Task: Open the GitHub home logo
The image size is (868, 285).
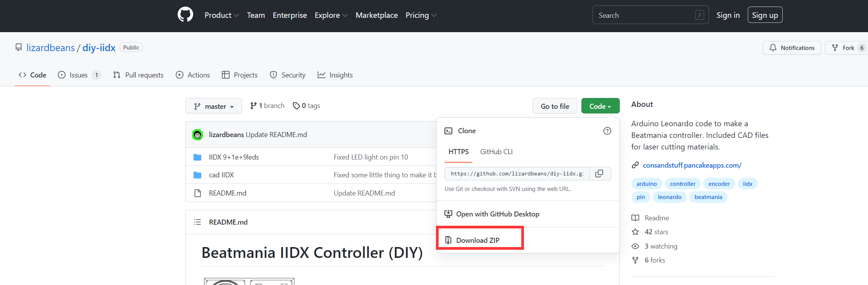Action: pos(185,15)
